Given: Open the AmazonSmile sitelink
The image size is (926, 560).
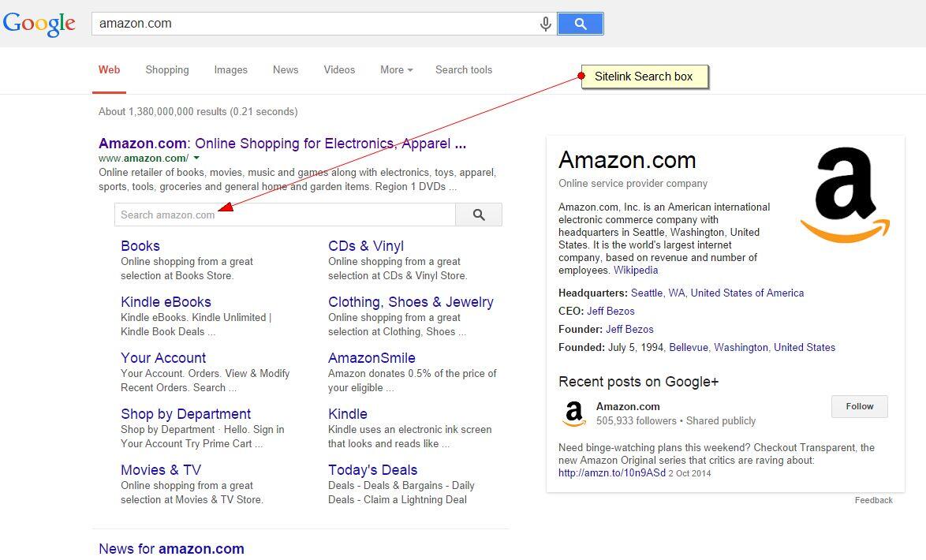Looking at the screenshot, I should coord(372,358).
